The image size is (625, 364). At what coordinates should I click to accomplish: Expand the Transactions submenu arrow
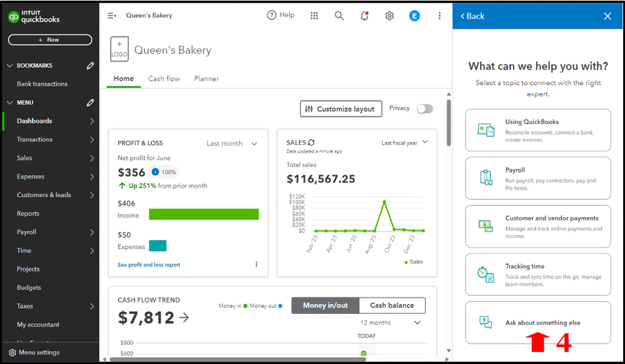tap(92, 139)
